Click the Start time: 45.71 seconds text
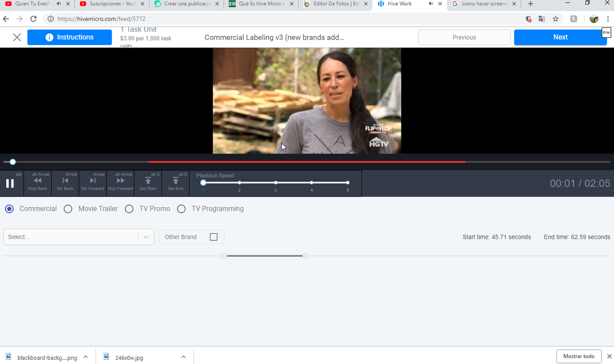The width and height of the screenshot is (614, 364). click(496, 237)
